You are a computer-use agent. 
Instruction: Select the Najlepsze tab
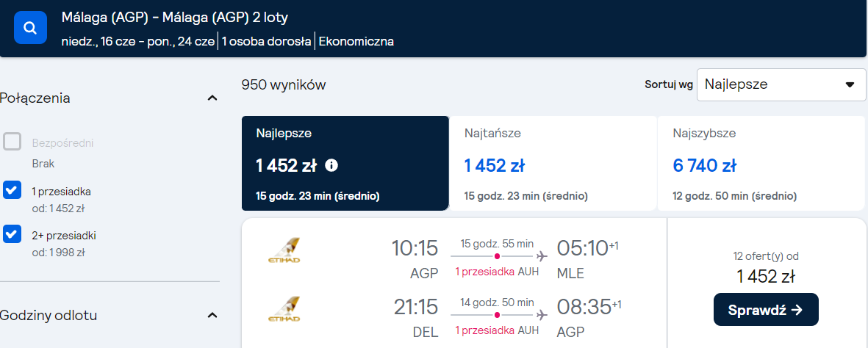(x=345, y=163)
